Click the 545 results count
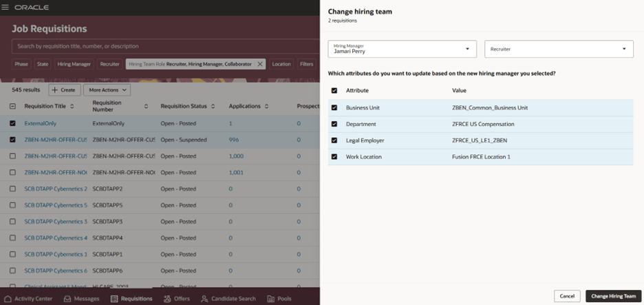This screenshot has height=305, width=644. [x=25, y=90]
